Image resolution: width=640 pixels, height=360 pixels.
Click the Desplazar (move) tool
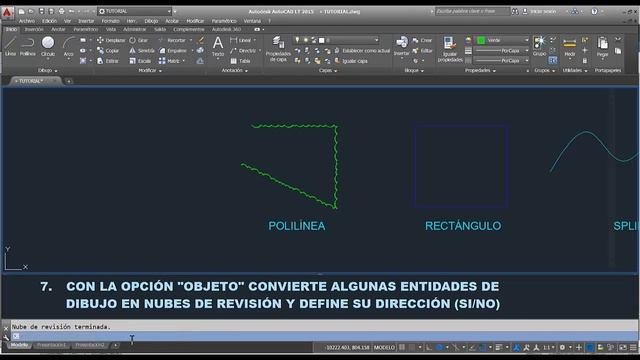pos(111,40)
